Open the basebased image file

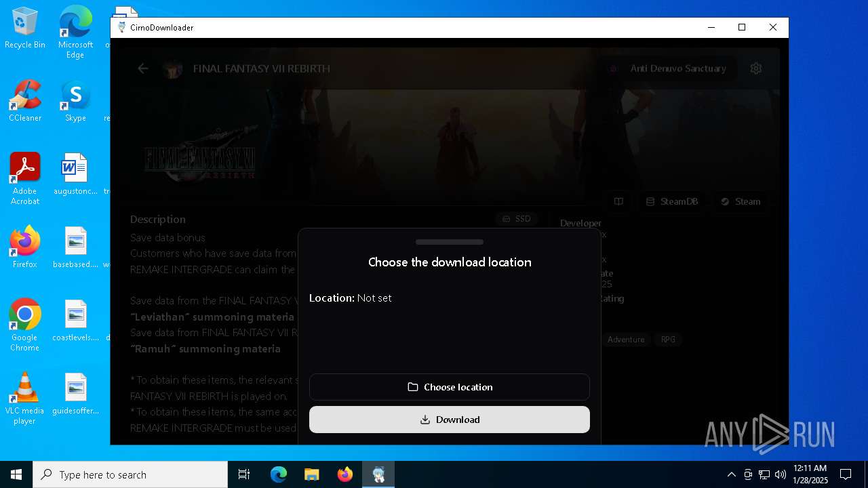[75, 248]
